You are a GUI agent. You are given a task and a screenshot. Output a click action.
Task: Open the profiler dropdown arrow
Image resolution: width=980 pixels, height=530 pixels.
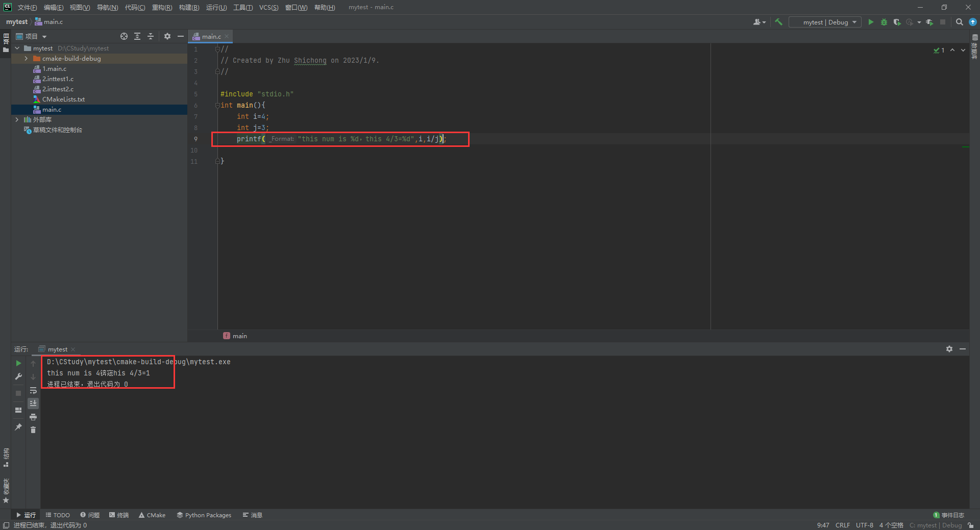click(919, 22)
